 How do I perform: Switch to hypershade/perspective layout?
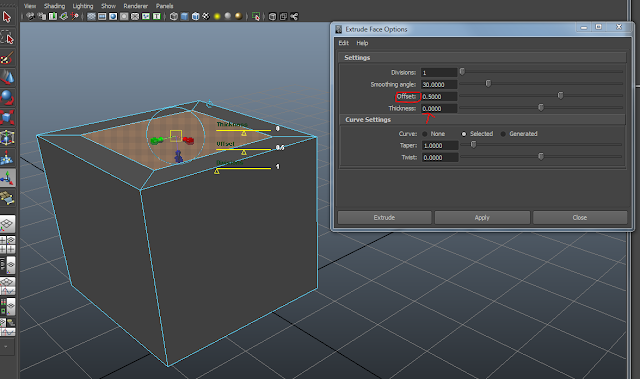pos(7,307)
